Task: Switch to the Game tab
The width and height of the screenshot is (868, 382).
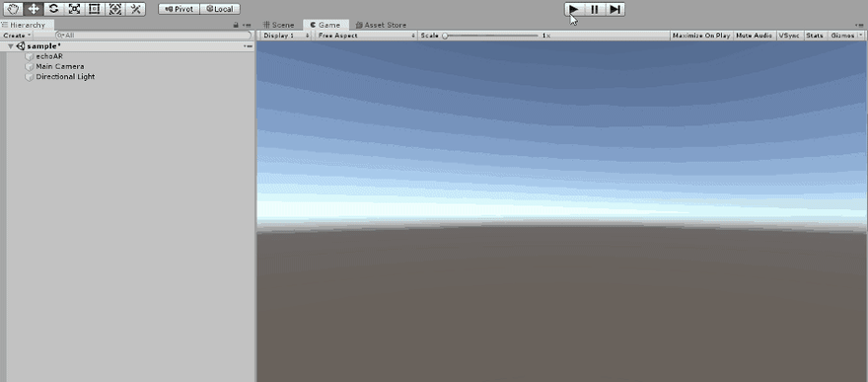Action: tap(325, 25)
